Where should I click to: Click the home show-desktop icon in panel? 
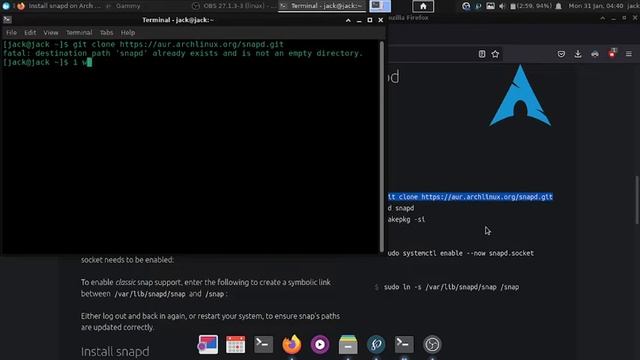coord(423,6)
